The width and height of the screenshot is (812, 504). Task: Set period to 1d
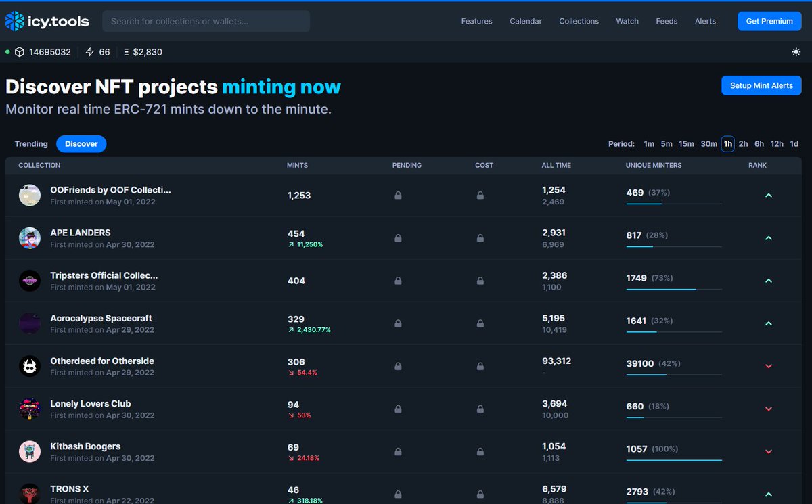[x=794, y=144]
